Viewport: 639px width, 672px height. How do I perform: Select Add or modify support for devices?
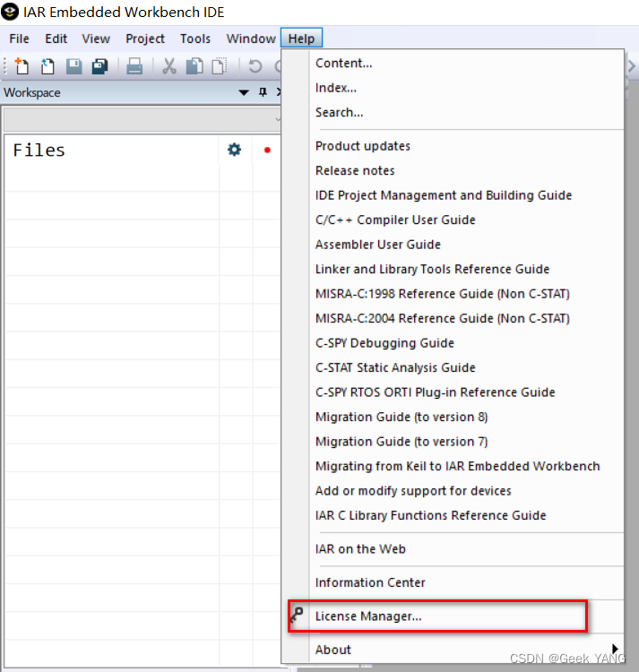pyautogui.click(x=453, y=491)
